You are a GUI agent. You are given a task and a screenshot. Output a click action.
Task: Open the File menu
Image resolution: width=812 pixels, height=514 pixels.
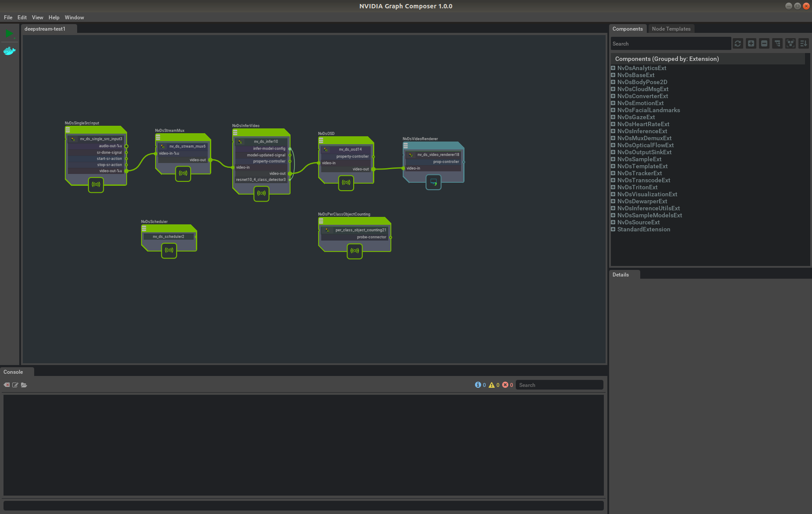tap(8, 18)
